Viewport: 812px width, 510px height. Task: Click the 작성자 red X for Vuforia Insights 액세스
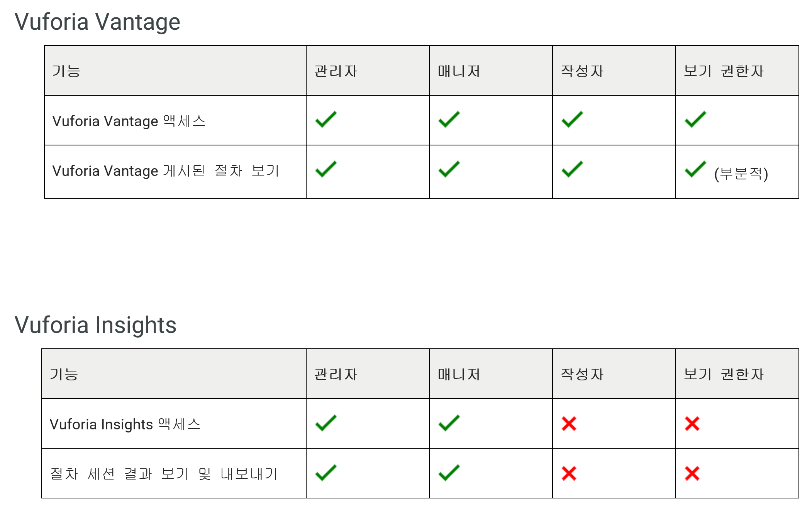tap(569, 424)
